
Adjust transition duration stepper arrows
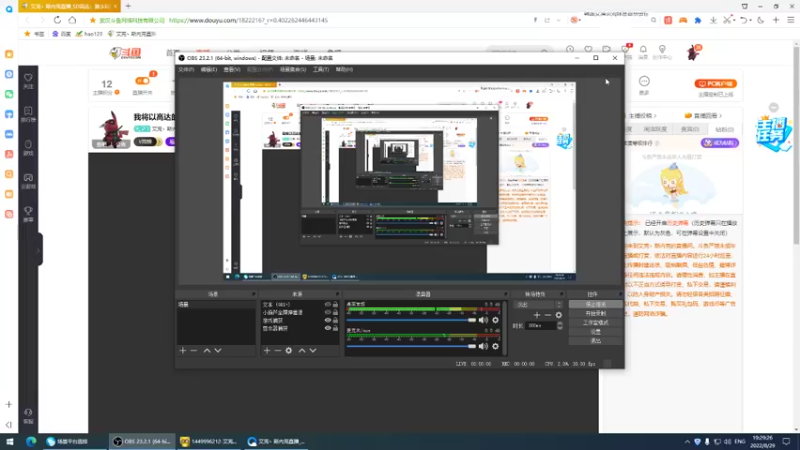coord(560,325)
